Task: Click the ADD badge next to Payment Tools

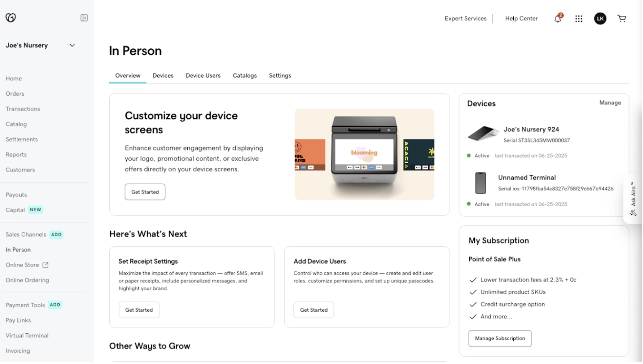Action: tap(55, 305)
